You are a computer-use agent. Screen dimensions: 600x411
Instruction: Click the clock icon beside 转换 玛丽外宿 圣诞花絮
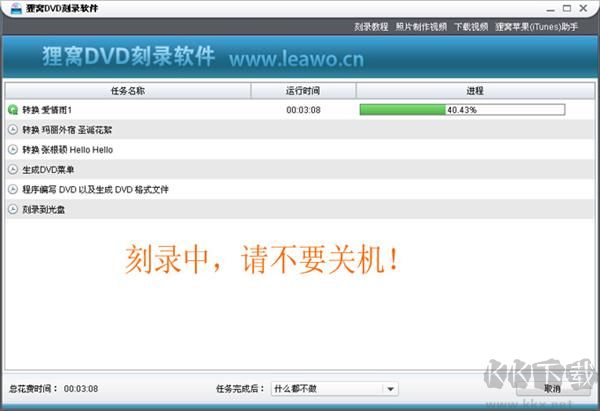point(13,130)
